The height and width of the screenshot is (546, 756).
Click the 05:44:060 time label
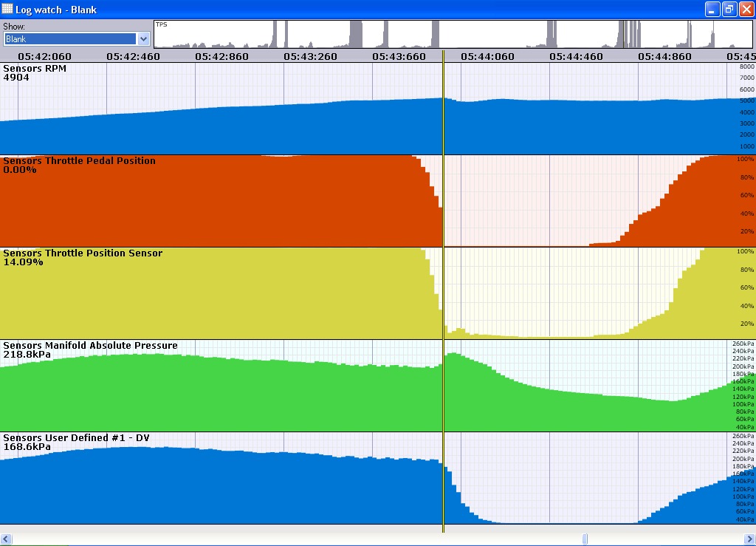point(487,56)
